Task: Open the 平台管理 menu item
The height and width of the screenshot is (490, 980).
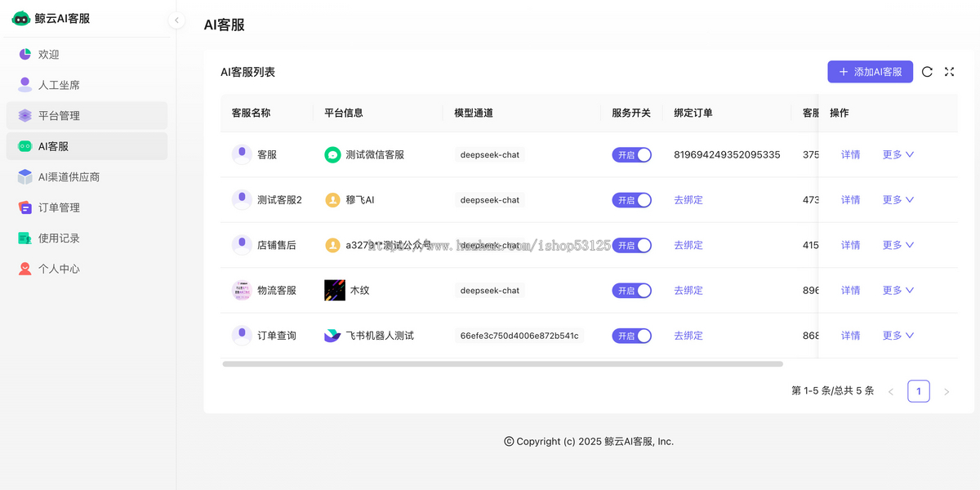Action: click(x=87, y=115)
